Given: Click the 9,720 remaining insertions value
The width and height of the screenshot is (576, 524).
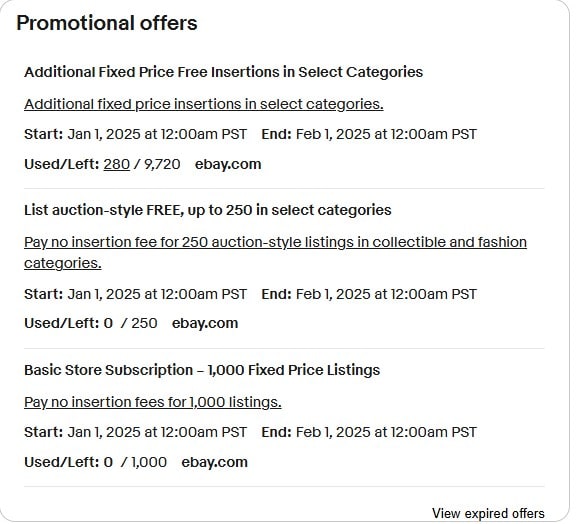Looking at the screenshot, I should 162,164.
